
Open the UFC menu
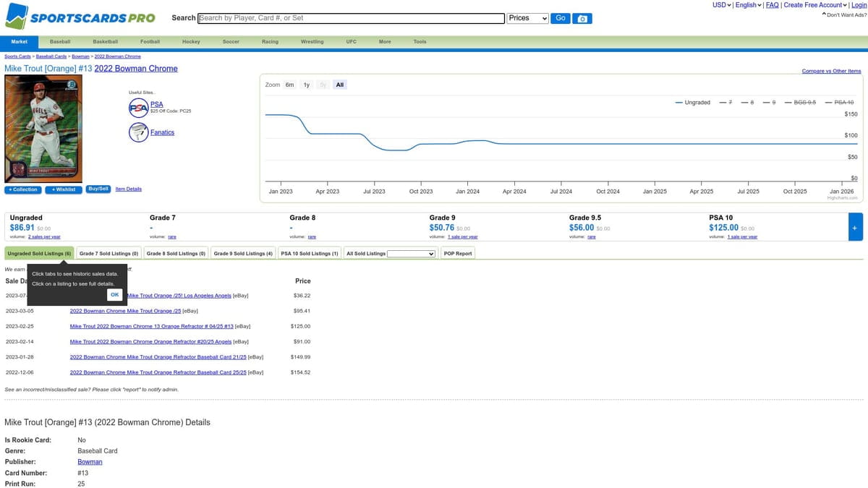point(351,42)
